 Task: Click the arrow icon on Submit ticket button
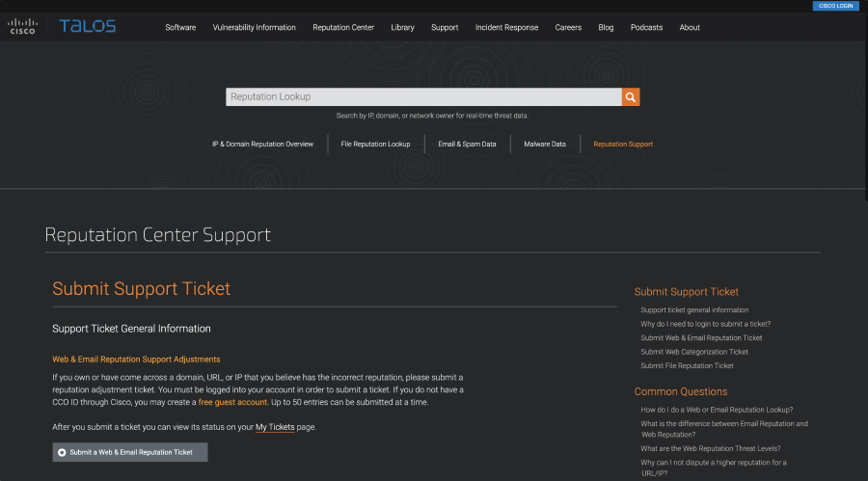point(62,452)
